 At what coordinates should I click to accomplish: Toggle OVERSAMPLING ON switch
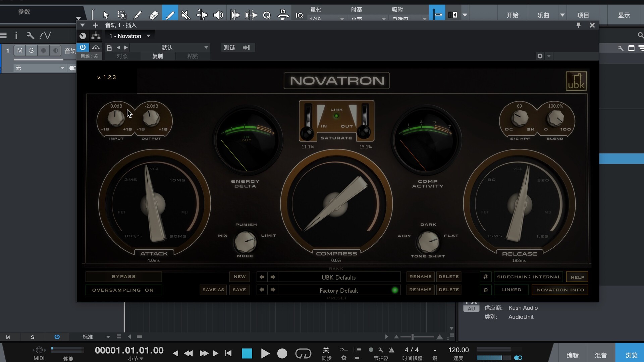pyautogui.click(x=123, y=290)
